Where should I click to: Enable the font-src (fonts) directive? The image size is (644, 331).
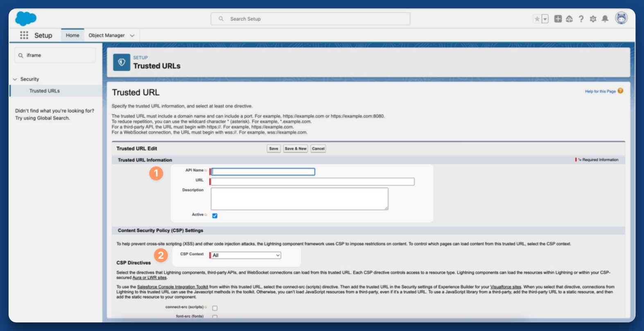pos(215,317)
